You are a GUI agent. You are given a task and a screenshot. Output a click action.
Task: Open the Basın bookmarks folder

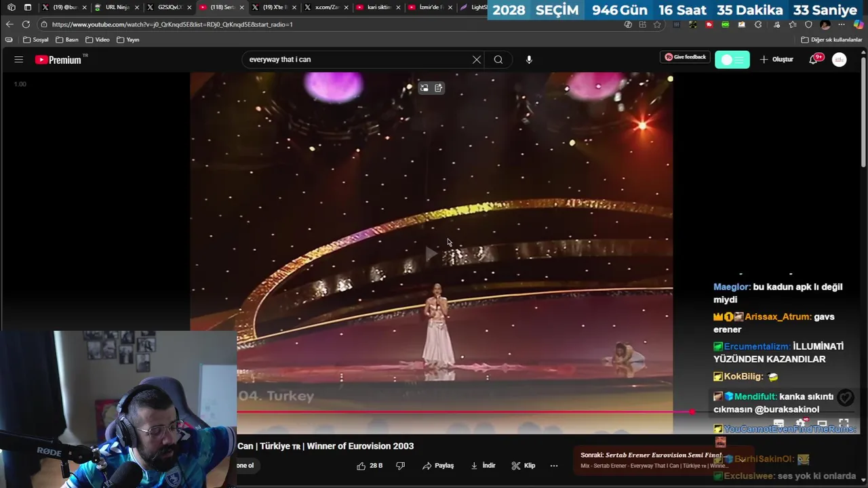click(66, 40)
